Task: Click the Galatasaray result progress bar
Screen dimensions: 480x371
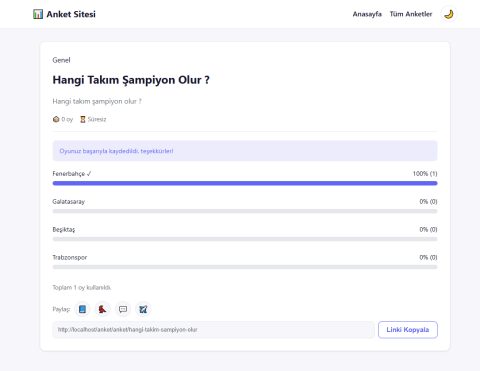Action: coord(245,211)
